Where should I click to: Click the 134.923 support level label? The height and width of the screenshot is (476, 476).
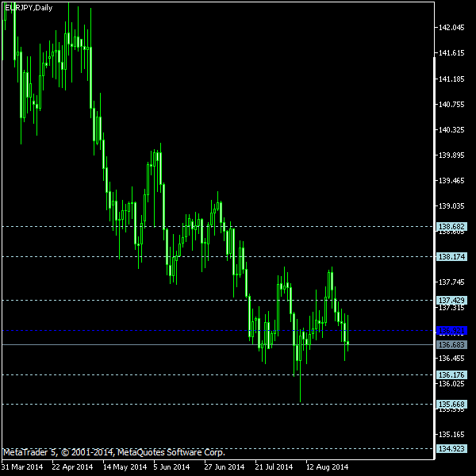pos(451,449)
